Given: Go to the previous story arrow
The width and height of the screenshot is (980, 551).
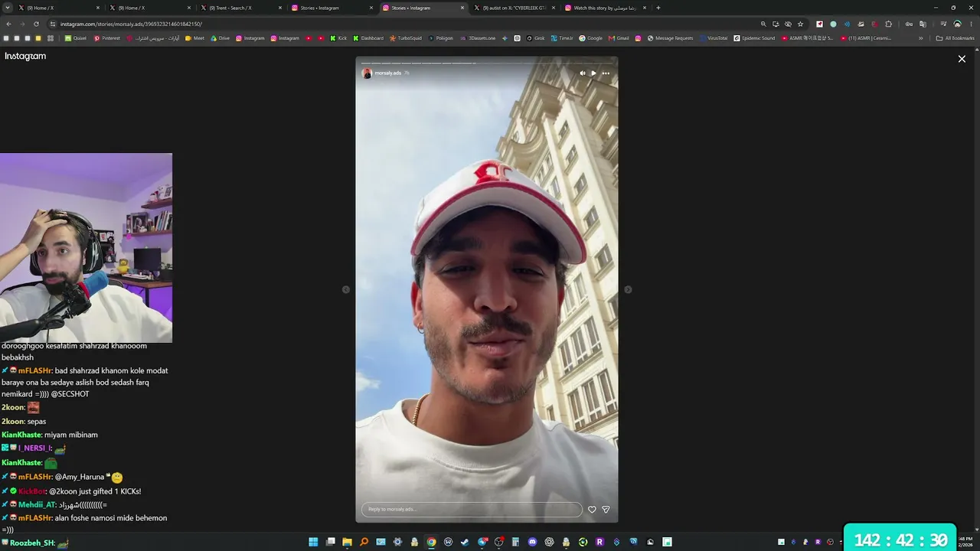Looking at the screenshot, I should coord(346,289).
